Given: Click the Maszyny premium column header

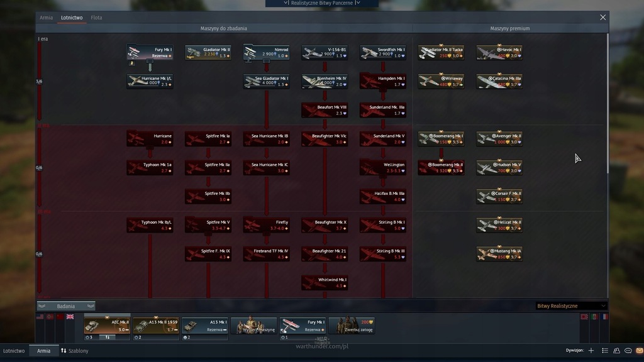Looking at the screenshot, I should tap(509, 28).
